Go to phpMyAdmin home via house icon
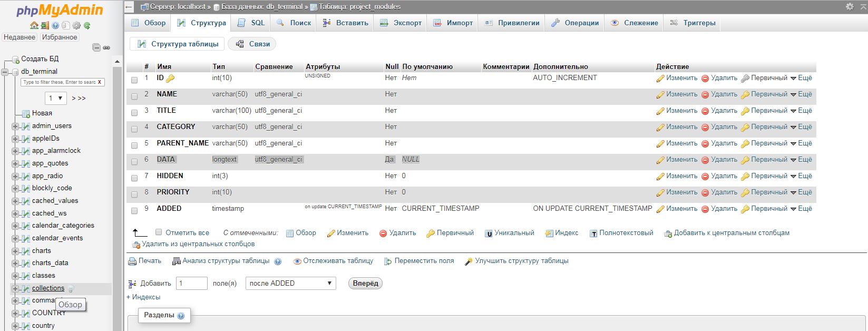 [34, 25]
